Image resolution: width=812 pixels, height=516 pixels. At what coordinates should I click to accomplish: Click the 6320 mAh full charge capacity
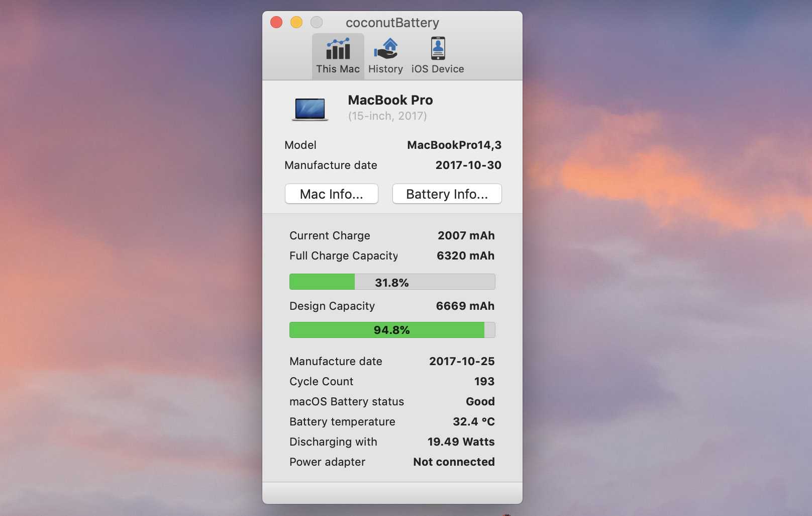pyautogui.click(x=465, y=256)
